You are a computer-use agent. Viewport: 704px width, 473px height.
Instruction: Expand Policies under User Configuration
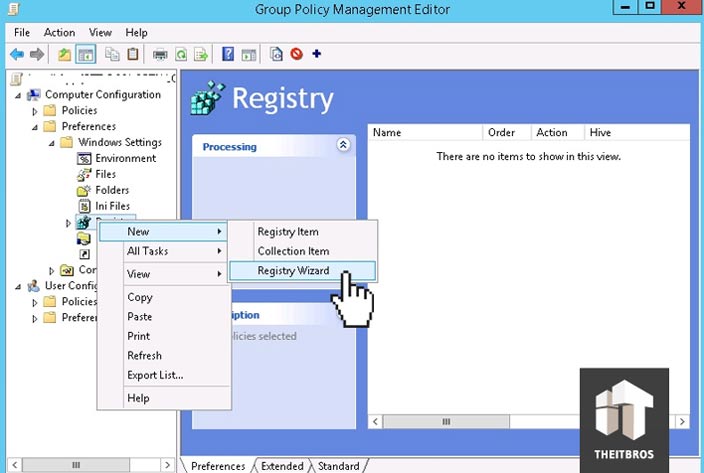click(35, 302)
